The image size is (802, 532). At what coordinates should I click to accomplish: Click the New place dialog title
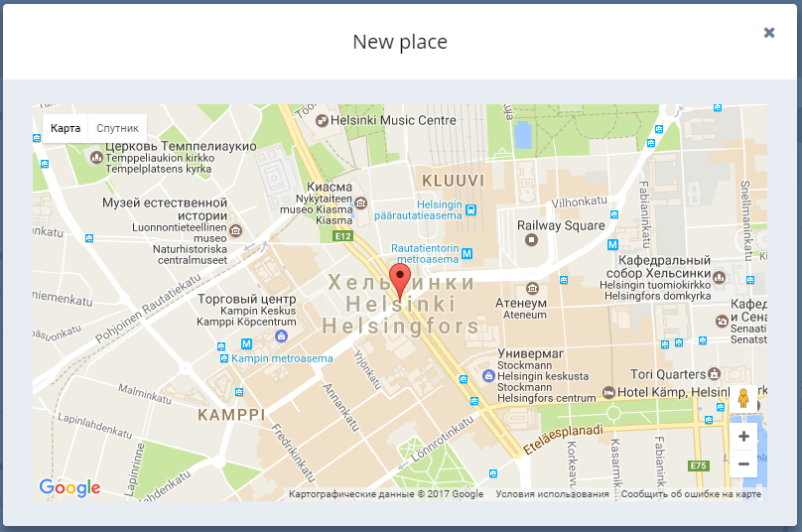(x=400, y=42)
